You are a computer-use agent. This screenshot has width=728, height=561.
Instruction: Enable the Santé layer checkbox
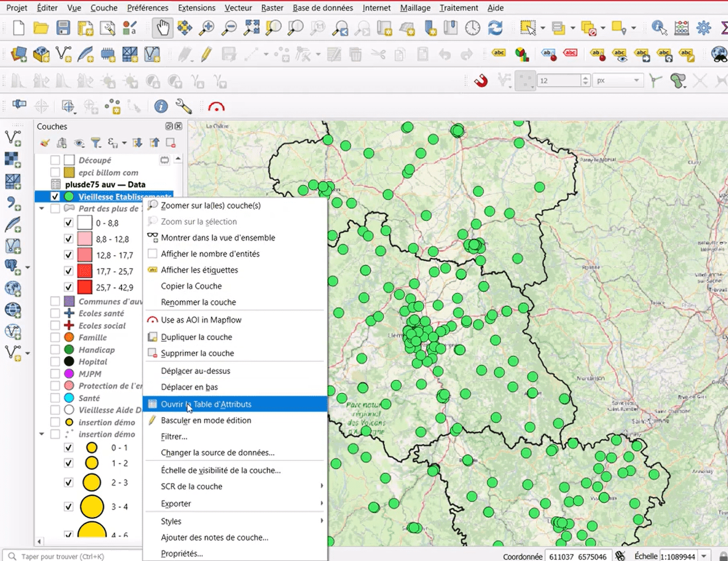click(x=55, y=398)
